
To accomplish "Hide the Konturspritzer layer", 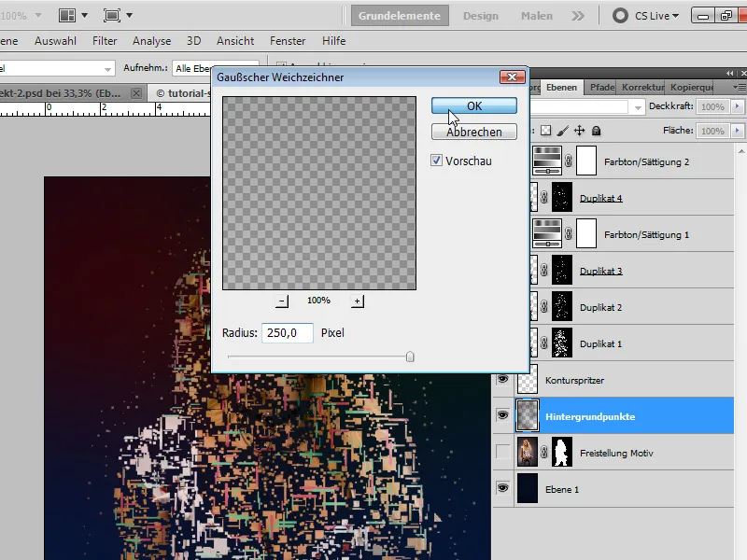I will click(x=502, y=379).
